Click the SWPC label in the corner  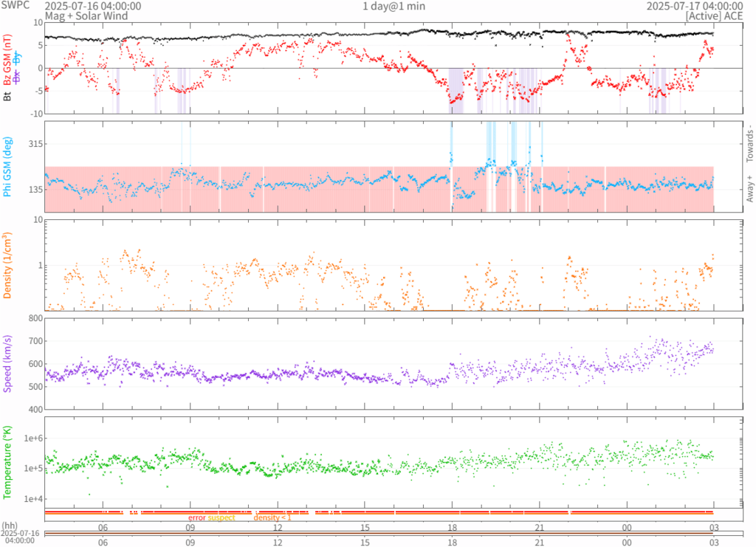[x=16, y=6]
